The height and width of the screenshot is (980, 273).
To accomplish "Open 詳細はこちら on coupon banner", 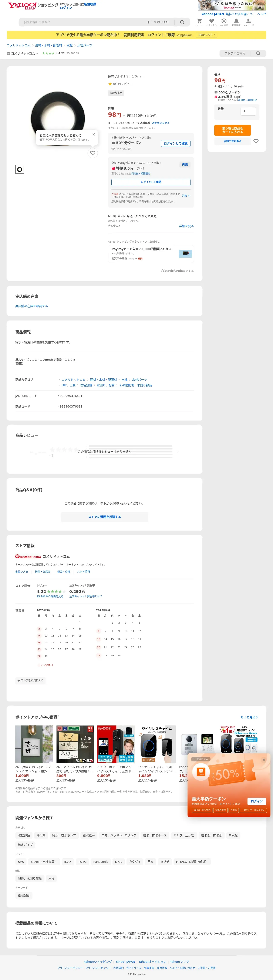I will click(206, 35).
